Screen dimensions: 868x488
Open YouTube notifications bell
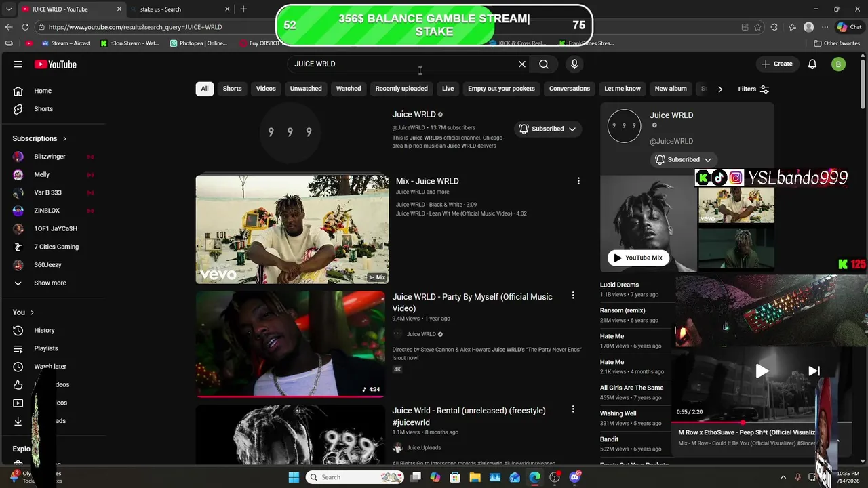click(812, 64)
